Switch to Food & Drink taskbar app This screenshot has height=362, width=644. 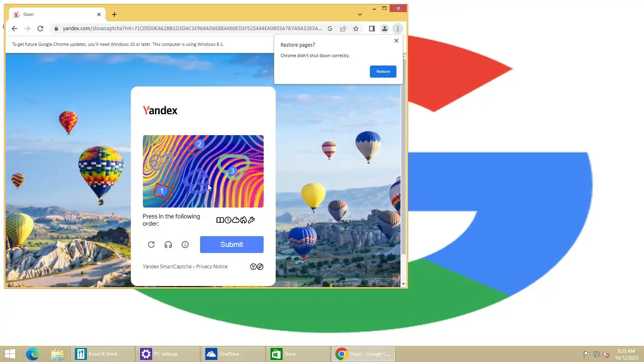103,354
